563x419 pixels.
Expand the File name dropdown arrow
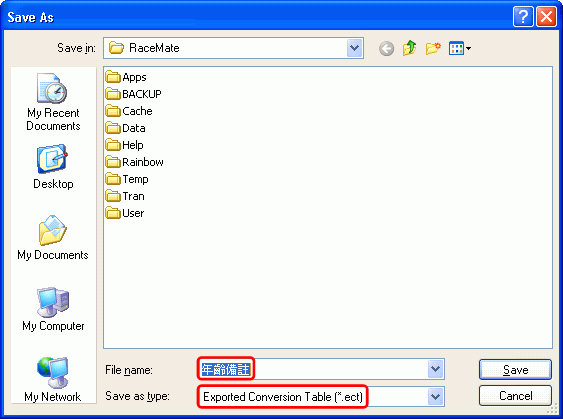(436, 369)
